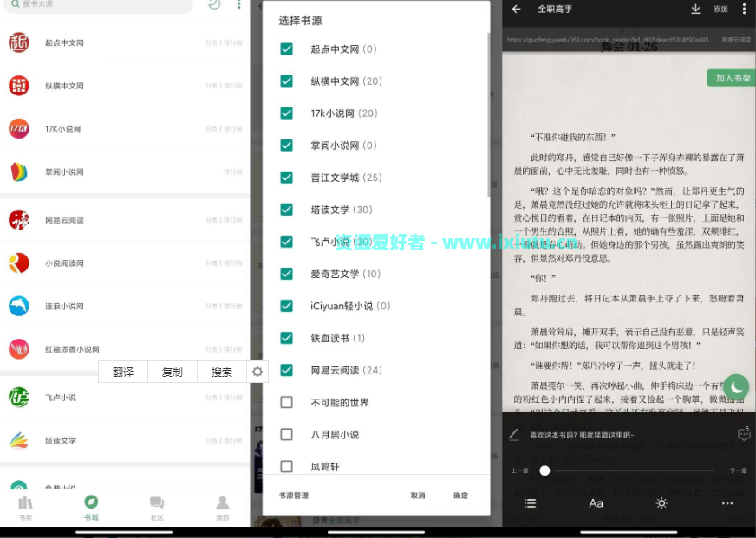The image size is (756, 538).
Task: Uncheck the 掌阅小说网 (0) source
Action: click(x=286, y=145)
